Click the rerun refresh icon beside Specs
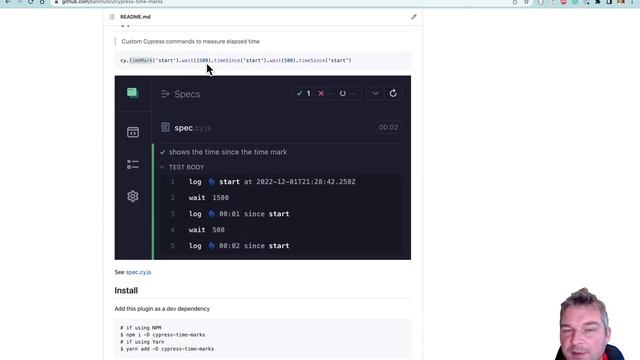640x360 pixels. [393, 93]
